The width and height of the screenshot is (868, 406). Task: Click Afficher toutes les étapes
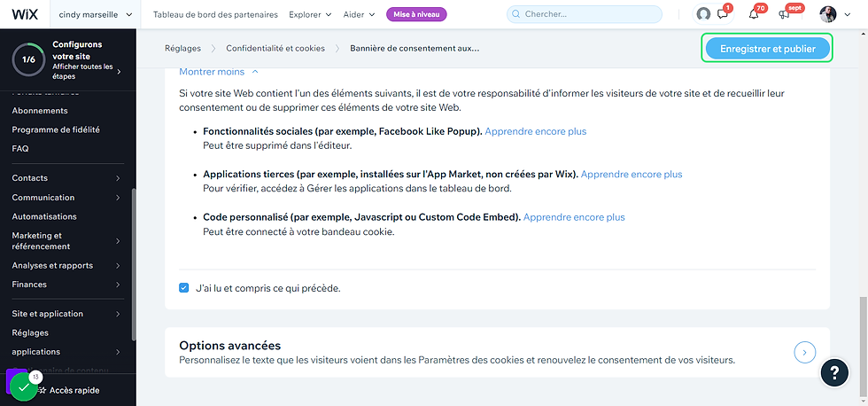83,72
